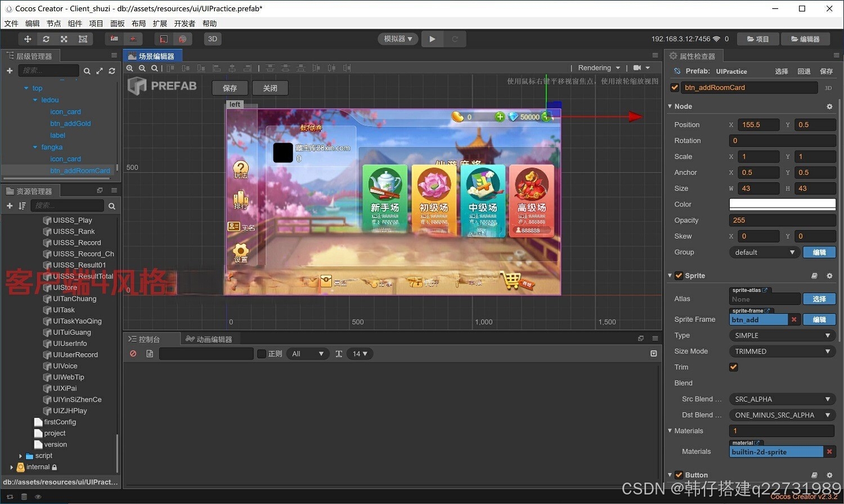Select the Scale transform tool
Screen dimensions: 844x504
pos(64,39)
